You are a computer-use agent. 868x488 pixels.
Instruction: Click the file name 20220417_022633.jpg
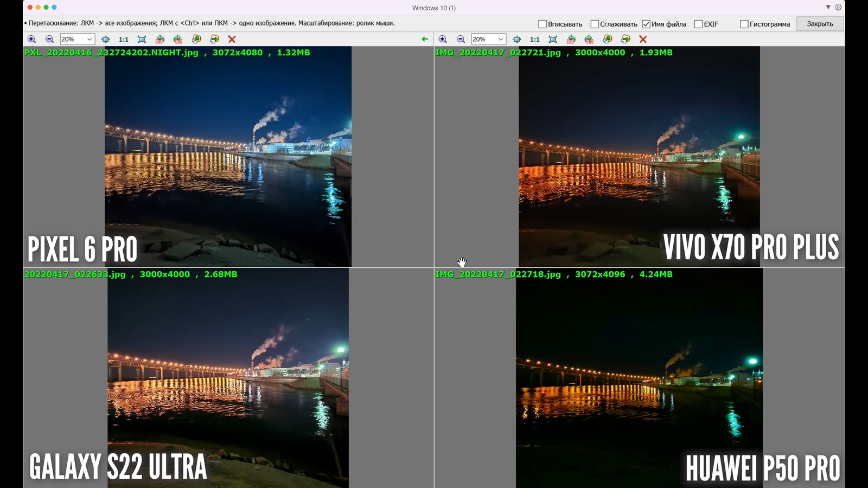[75, 274]
